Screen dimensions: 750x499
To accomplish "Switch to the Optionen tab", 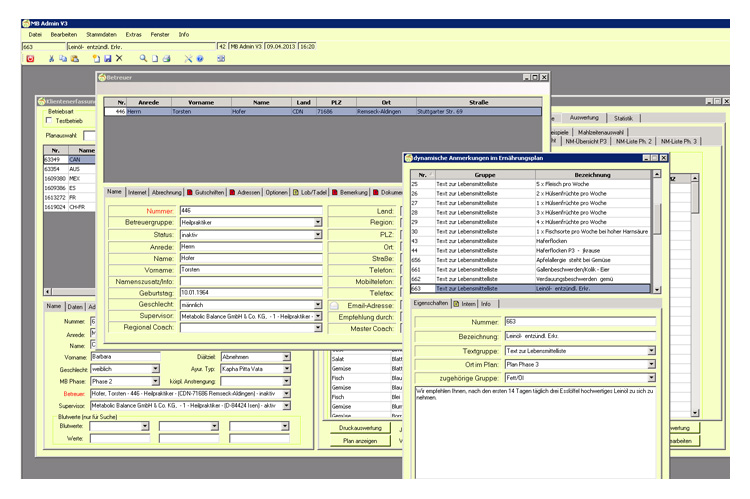I will [276, 192].
